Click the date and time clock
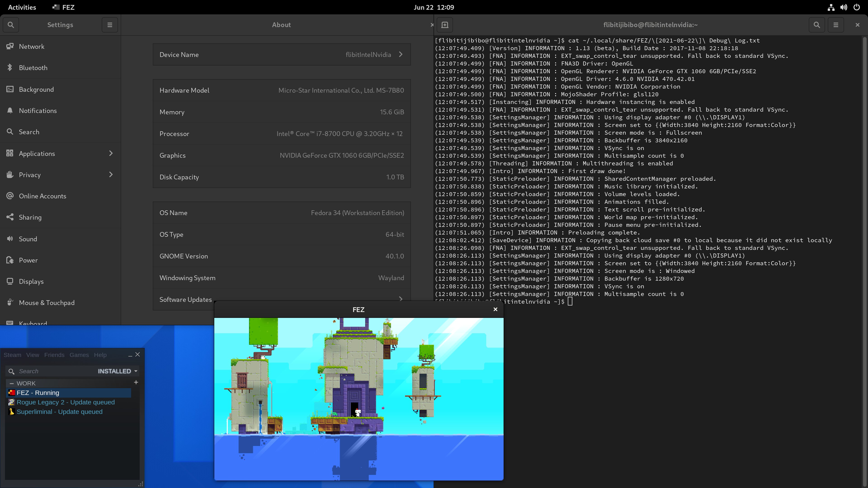Screen dimensions: 868x488 (434, 7)
